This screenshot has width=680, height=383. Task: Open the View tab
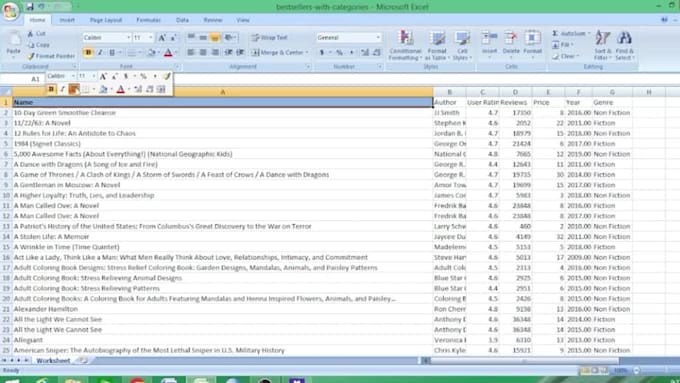pos(243,20)
